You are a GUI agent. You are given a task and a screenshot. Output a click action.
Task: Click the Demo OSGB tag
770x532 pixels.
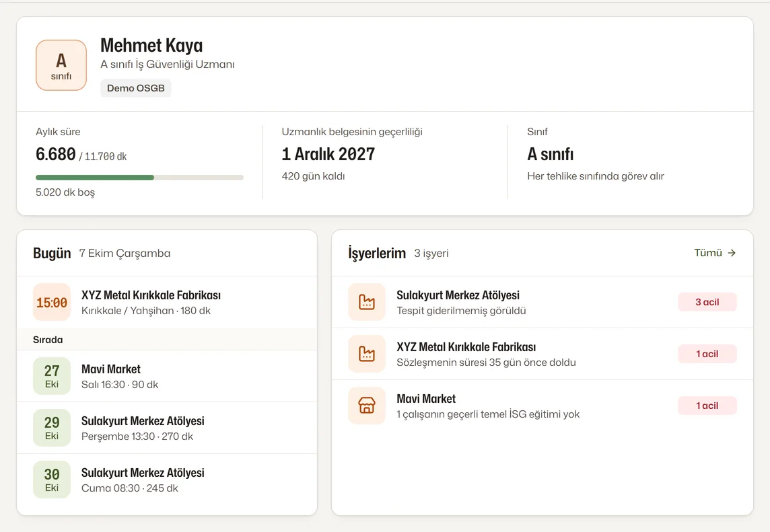coord(136,88)
